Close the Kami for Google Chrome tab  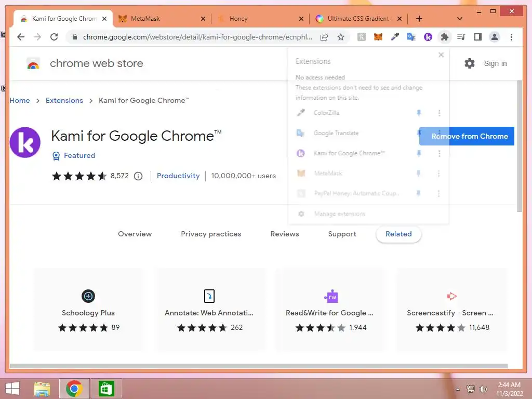coord(104,19)
